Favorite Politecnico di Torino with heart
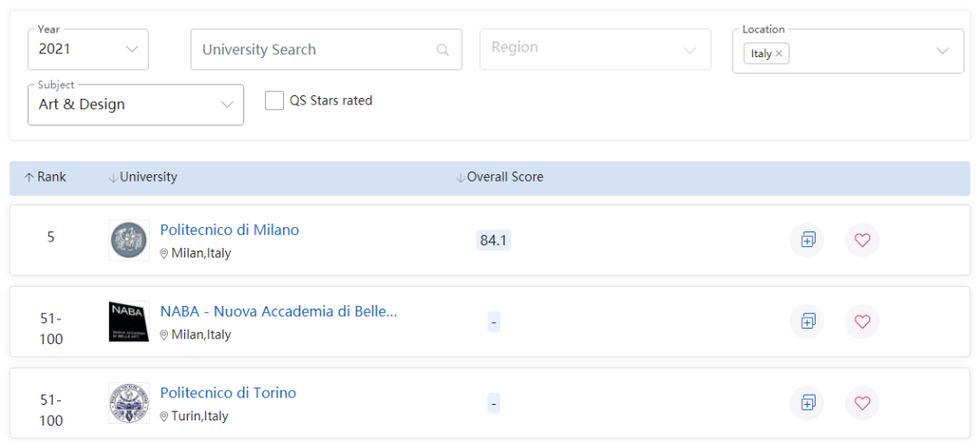 pyautogui.click(x=862, y=402)
